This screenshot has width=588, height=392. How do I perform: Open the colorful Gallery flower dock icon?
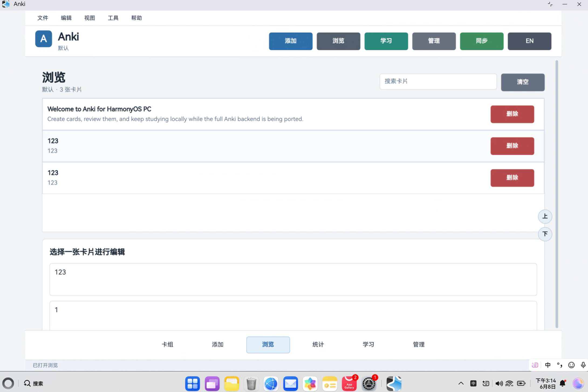point(310,383)
